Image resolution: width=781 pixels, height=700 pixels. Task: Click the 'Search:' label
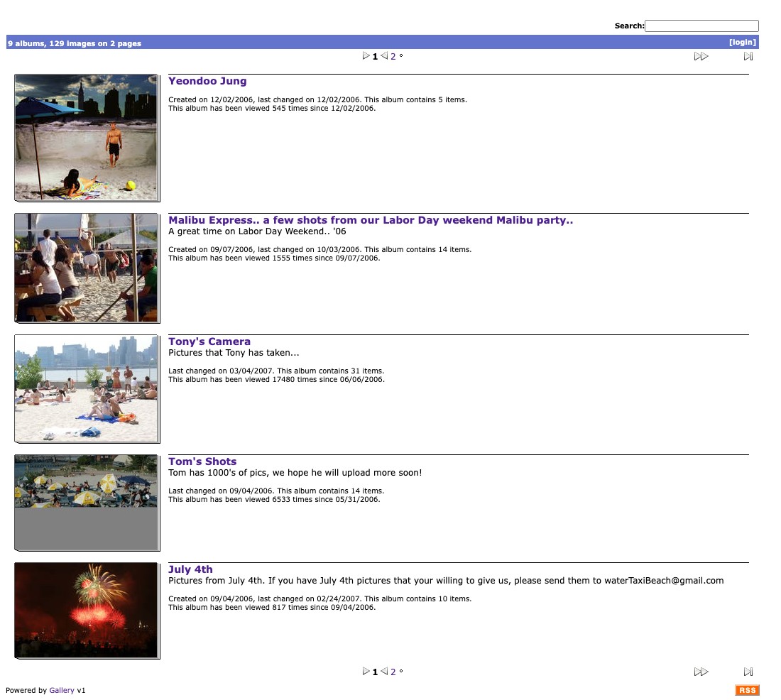pyautogui.click(x=629, y=26)
